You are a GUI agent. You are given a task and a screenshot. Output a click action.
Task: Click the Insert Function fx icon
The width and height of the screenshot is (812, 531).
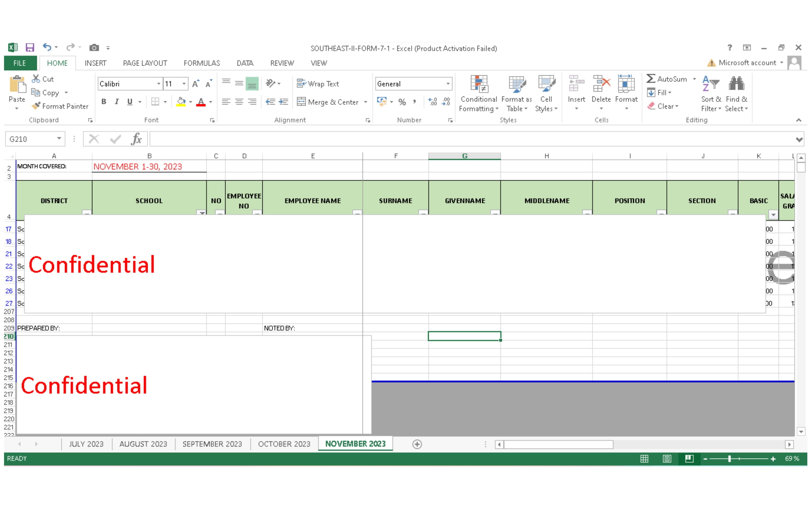136,139
